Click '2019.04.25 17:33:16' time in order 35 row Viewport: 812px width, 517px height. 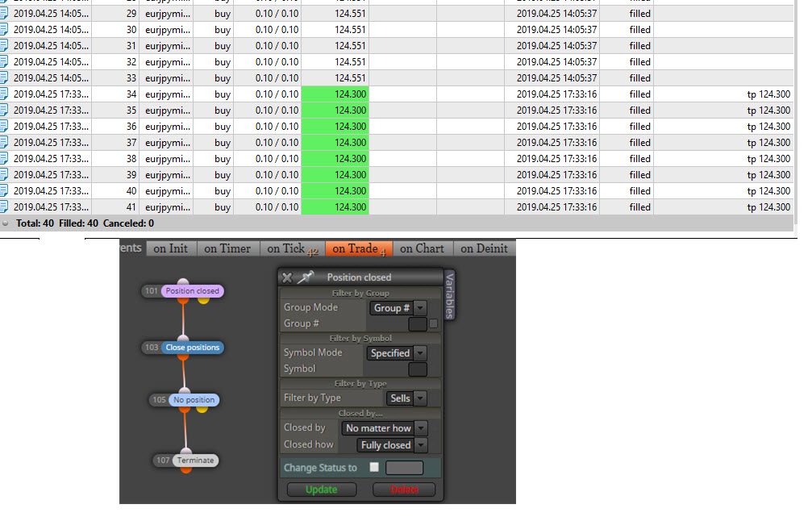point(556,110)
